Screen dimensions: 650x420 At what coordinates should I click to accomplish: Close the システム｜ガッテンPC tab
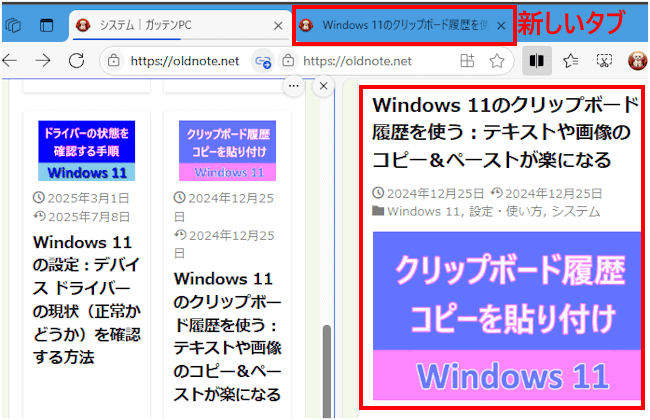point(278,26)
